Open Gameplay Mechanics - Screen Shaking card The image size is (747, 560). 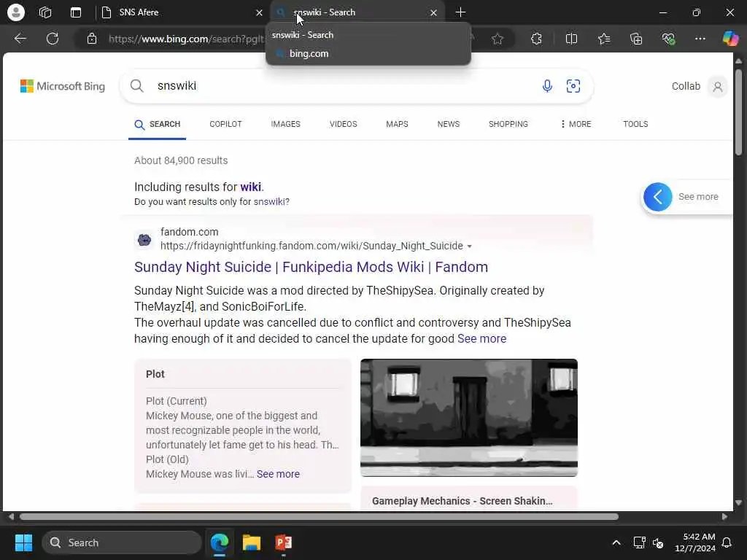462,501
